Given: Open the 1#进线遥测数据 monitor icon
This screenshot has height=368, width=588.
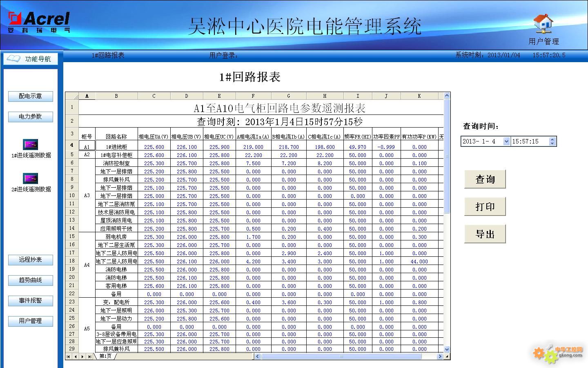Looking at the screenshot, I should [31, 144].
